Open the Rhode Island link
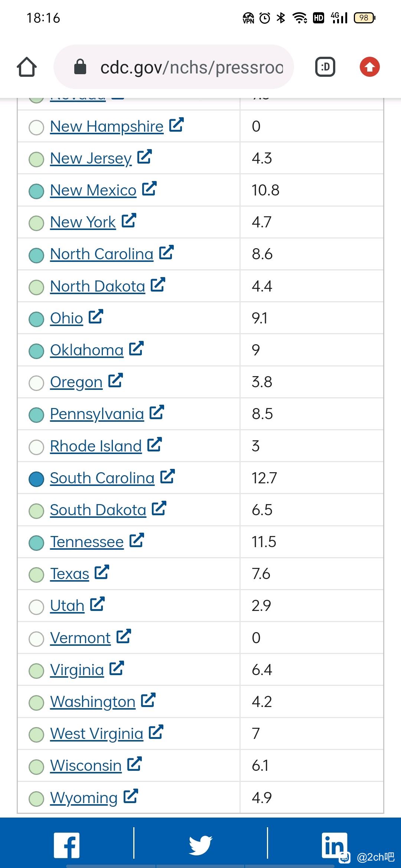The image size is (401, 868). [96, 446]
